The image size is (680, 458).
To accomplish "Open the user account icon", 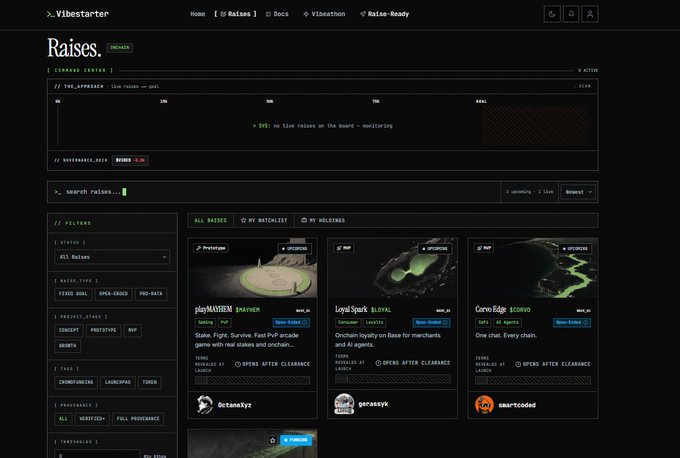I will click(x=590, y=14).
